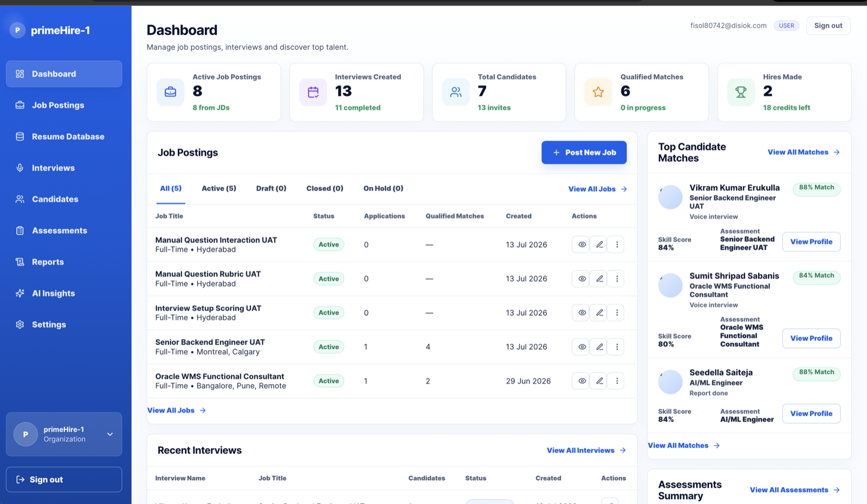The height and width of the screenshot is (504, 867).
Task: Click View All Interviews link
Action: click(x=586, y=450)
